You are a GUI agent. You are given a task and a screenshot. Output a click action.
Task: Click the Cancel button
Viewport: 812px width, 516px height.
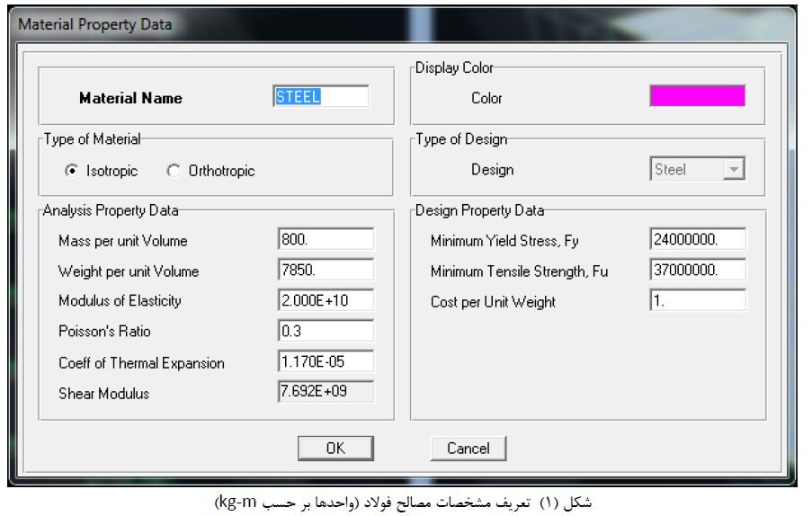click(468, 449)
